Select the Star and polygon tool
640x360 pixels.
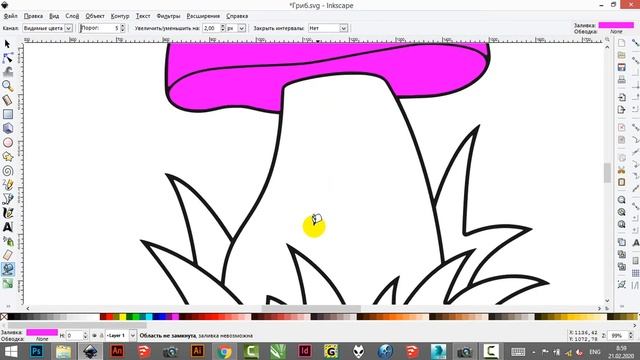point(7,157)
